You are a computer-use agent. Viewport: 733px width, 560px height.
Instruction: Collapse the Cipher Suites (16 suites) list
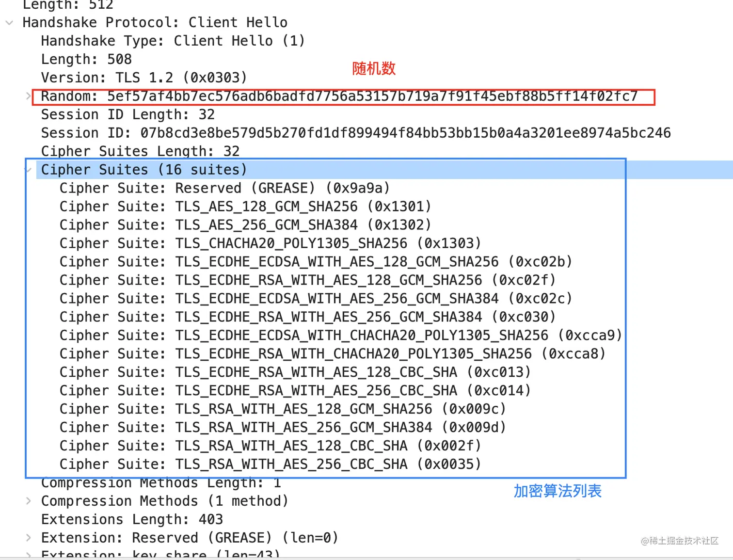(28, 169)
